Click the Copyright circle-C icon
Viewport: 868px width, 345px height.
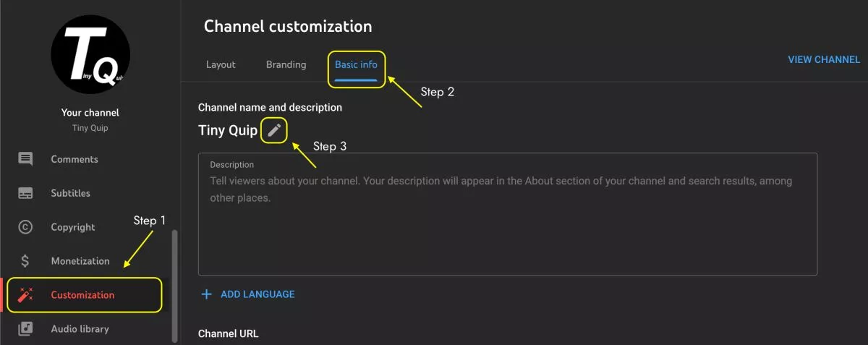25,227
